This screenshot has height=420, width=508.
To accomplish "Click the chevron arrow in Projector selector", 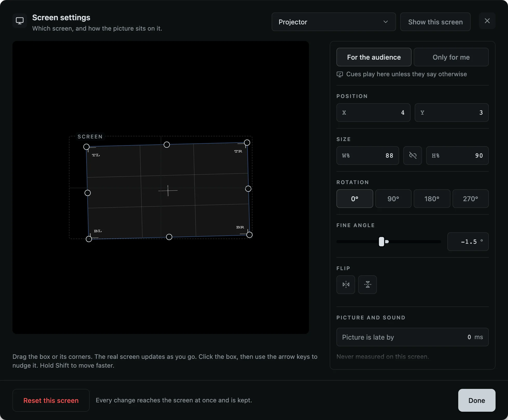I will pos(386,22).
